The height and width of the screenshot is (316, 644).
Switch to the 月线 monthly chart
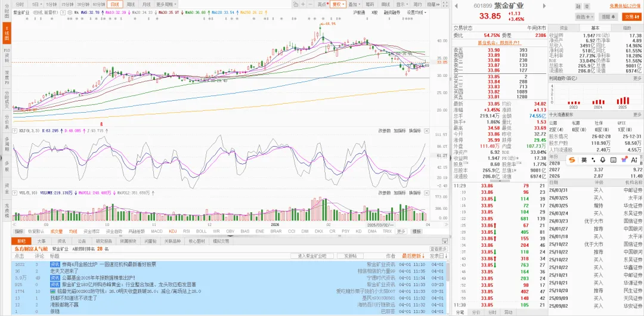[x=146, y=5]
